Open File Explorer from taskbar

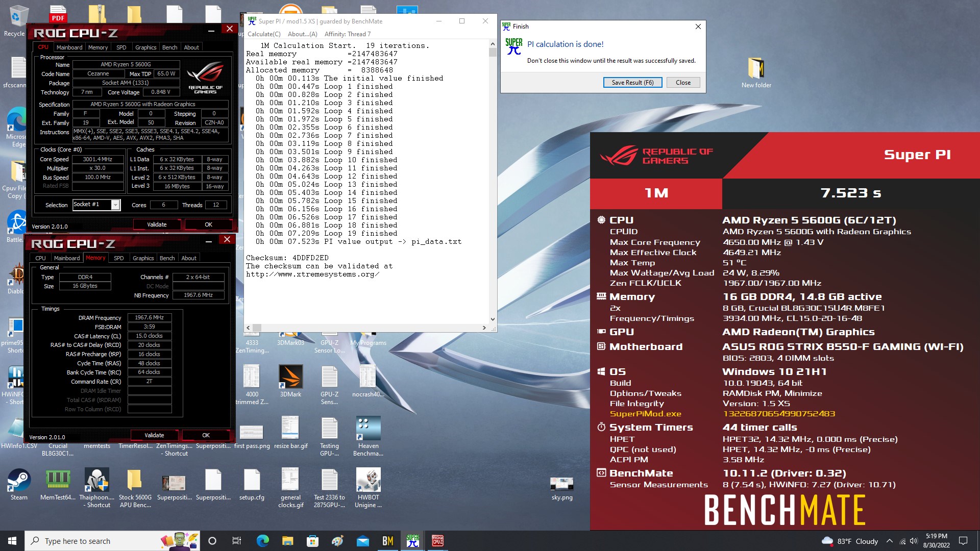tap(287, 541)
